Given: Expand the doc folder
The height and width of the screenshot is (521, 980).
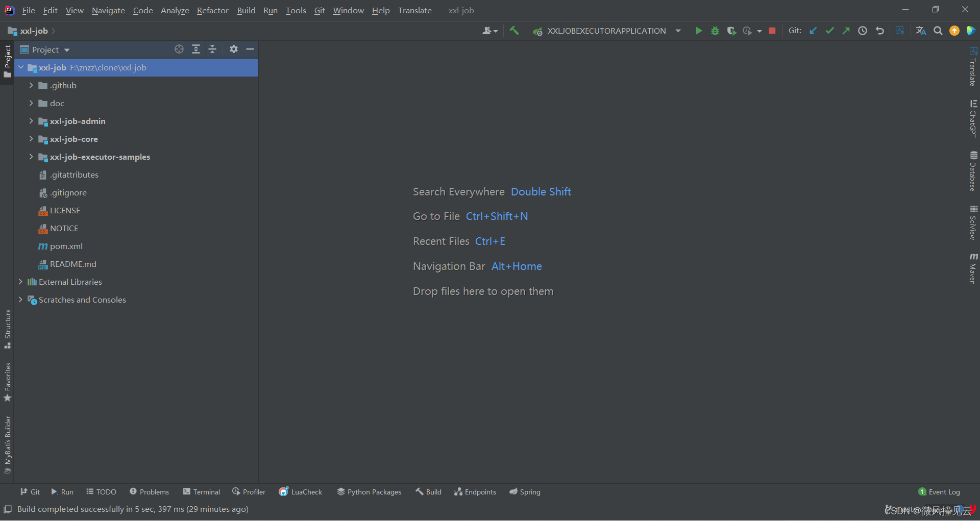Looking at the screenshot, I should [x=31, y=103].
